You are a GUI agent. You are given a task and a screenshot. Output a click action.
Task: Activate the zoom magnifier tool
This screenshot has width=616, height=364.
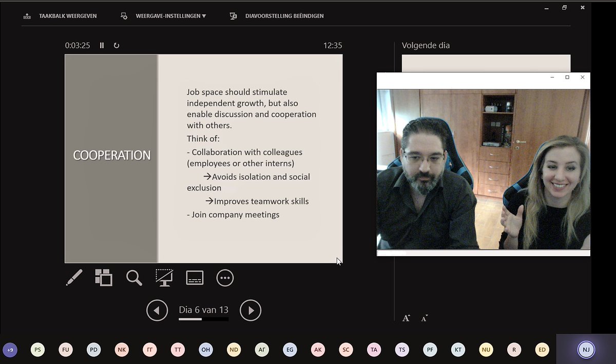(x=134, y=278)
